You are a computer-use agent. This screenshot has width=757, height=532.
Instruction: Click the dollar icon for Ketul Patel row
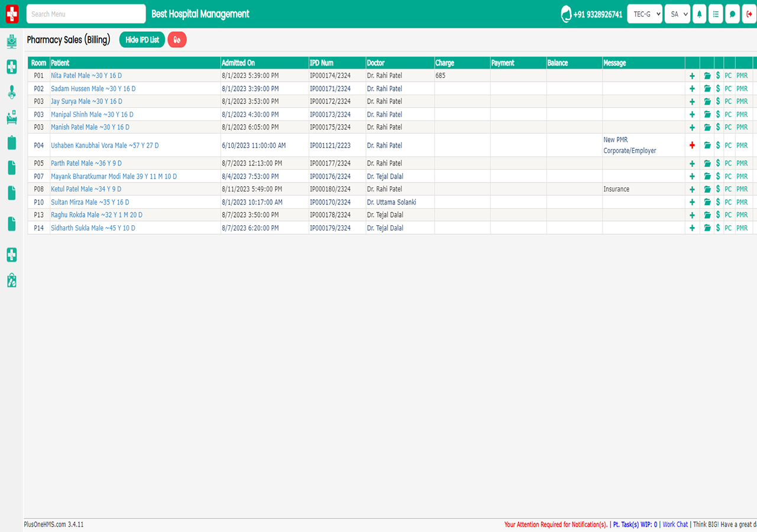pos(718,189)
